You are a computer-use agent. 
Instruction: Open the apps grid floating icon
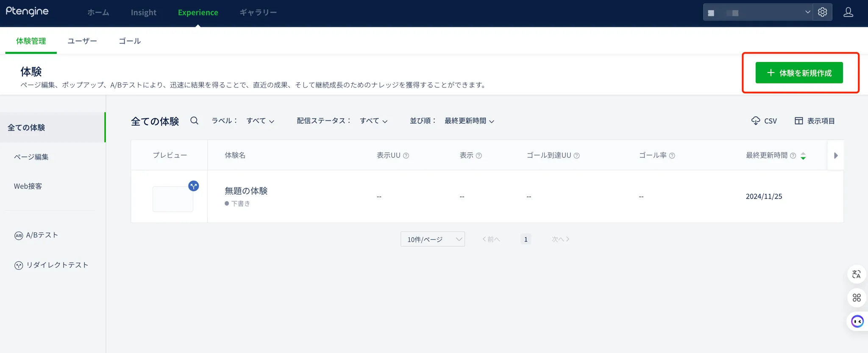(856, 298)
